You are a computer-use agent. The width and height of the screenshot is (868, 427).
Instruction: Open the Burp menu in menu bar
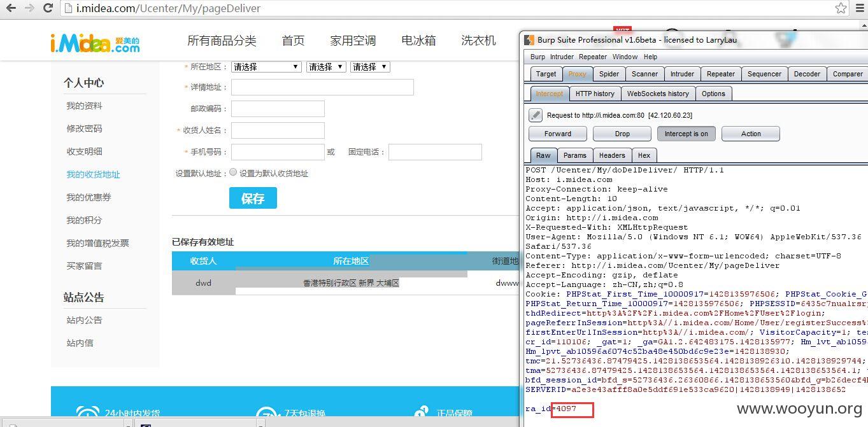click(537, 57)
